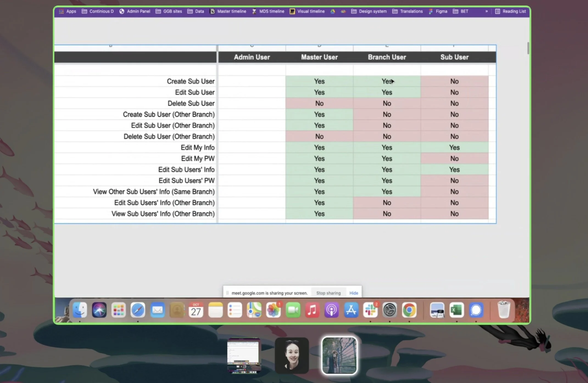This screenshot has height=383, width=588.
Task: Expand the bookmarks overflow chevron
Action: tap(486, 11)
